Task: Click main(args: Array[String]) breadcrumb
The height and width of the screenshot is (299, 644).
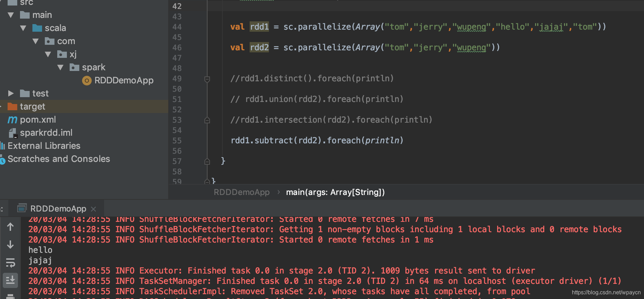Action: point(335,192)
